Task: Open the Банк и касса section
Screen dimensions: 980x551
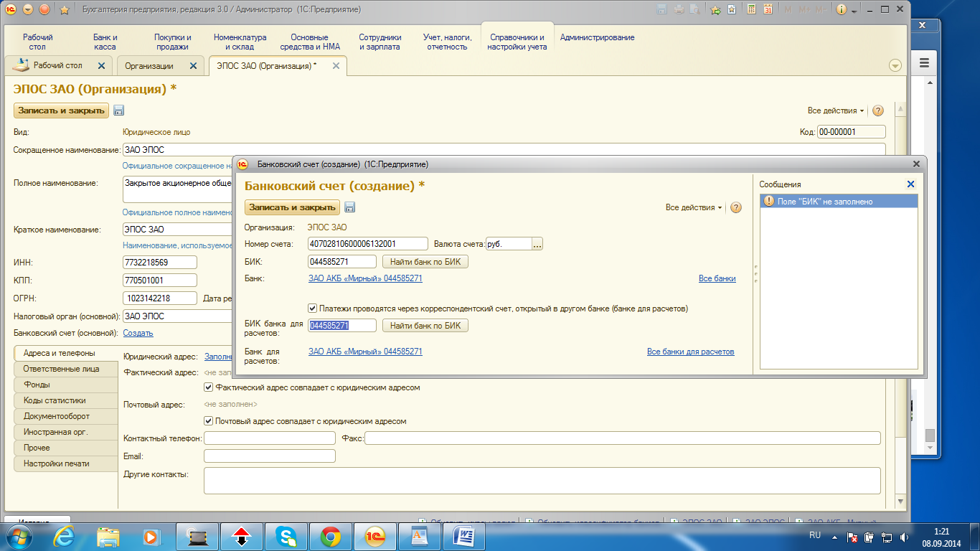Action: coord(105,42)
